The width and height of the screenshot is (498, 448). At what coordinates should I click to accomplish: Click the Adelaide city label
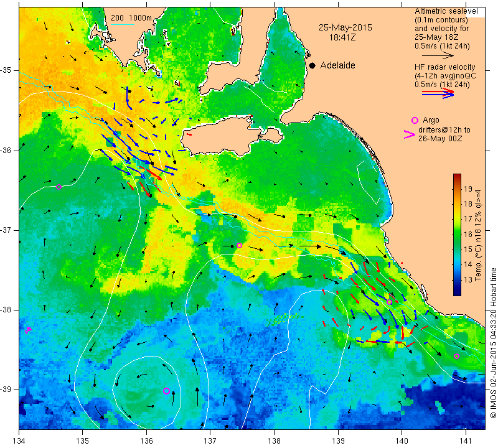pyautogui.click(x=337, y=65)
